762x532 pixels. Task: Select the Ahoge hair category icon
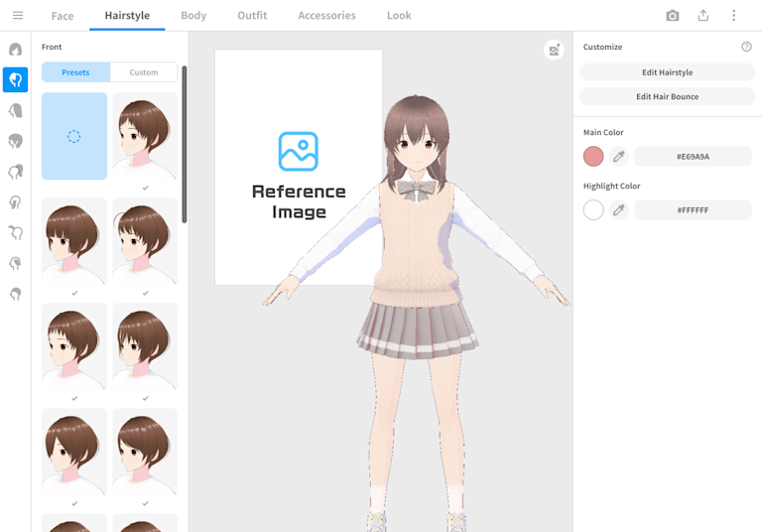pos(16,233)
